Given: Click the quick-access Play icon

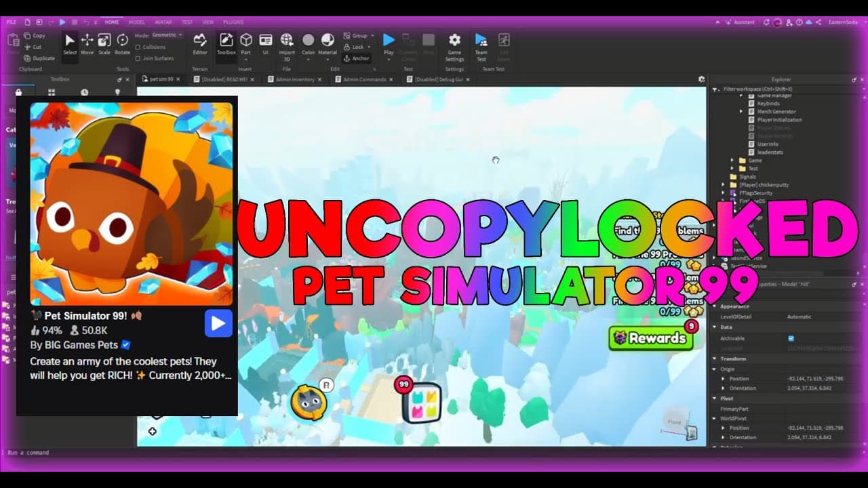Looking at the screenshot, I should point(62,22).
